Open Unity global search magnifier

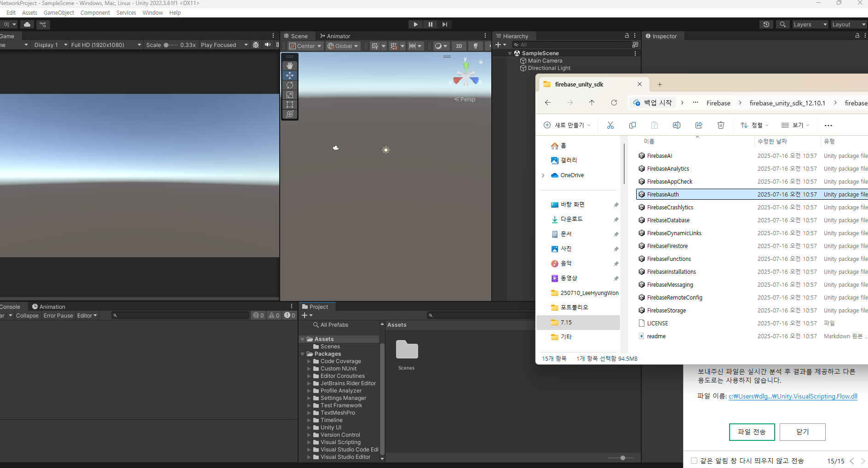782,24
